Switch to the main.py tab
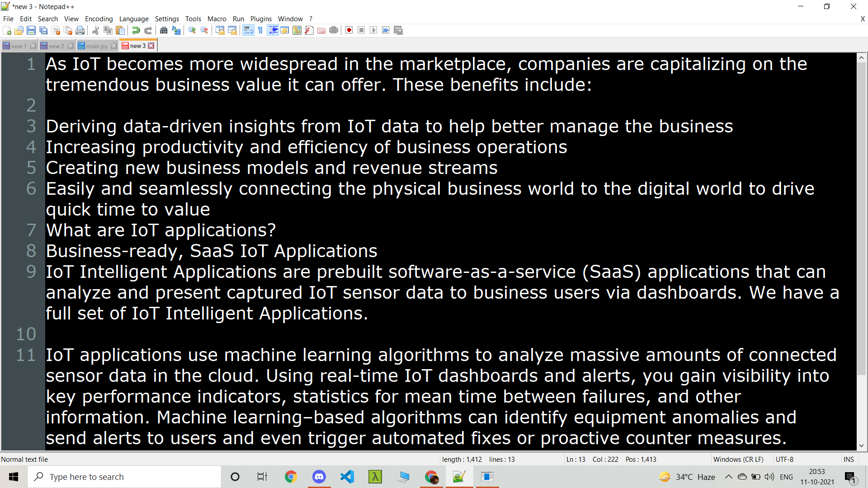This screenshot has width=868, height=488. click(x=96, y=46)
